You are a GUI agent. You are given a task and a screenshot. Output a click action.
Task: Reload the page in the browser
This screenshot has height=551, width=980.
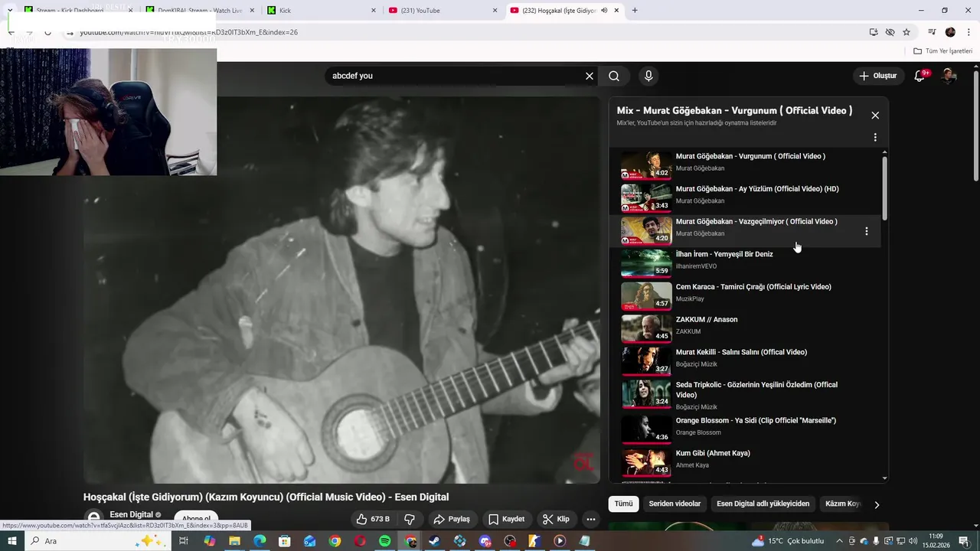[47, 32]
